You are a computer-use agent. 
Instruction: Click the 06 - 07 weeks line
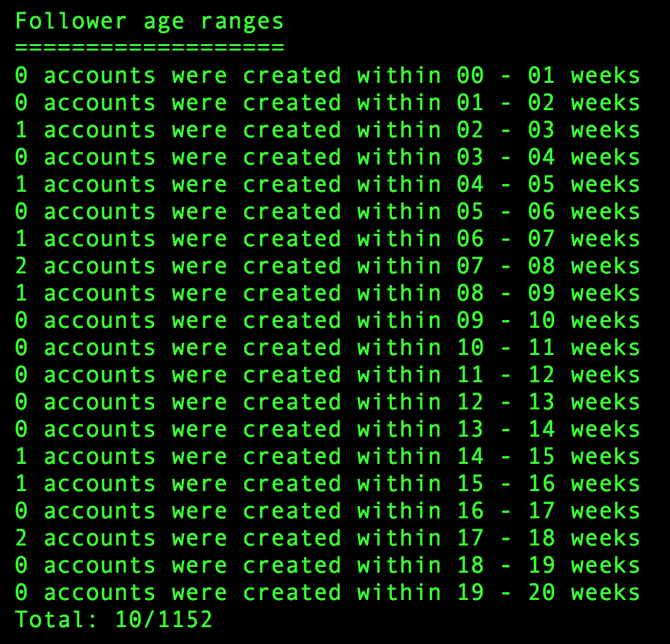[328, 239]
